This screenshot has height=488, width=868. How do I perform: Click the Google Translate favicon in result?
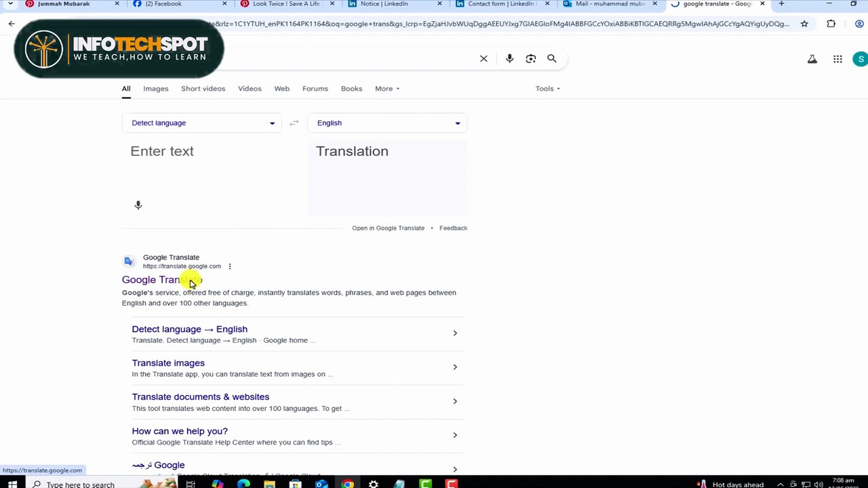click(x=129, y=262)
